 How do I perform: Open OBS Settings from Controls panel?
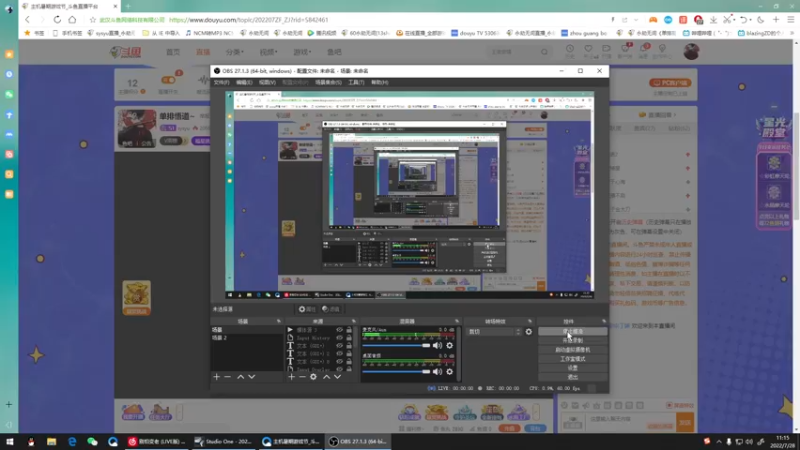point(572,368)
